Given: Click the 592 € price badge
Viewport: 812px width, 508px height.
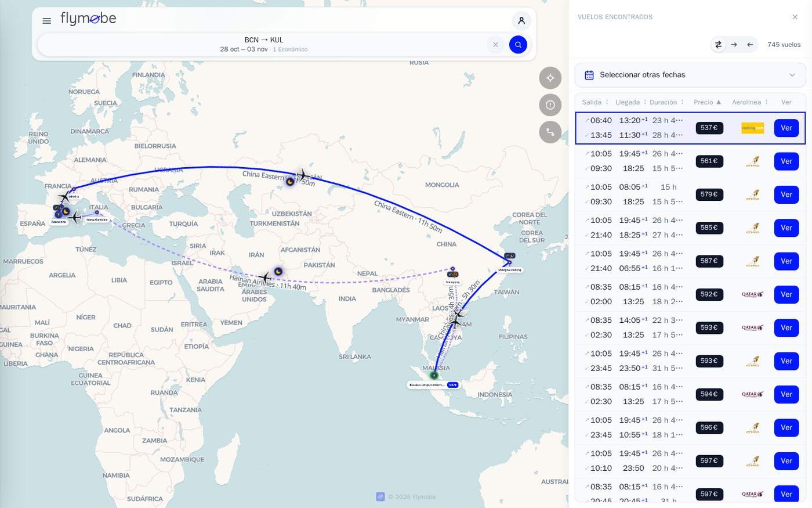Looking at the screenshot, I should (x=709, y=294).
